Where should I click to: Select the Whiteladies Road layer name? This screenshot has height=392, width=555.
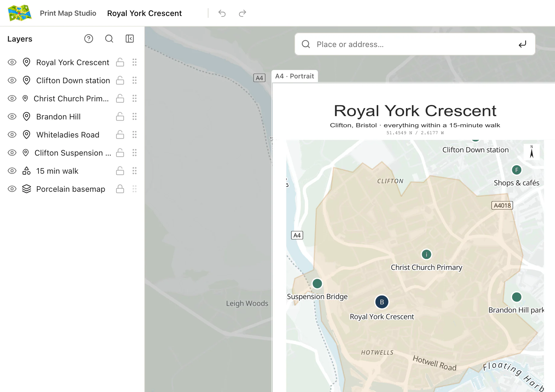click(x=68, y=135)
